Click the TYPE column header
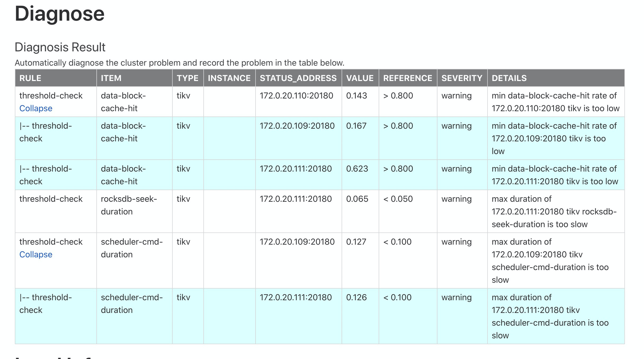Screen dimensions: 644x359 (x=187, y=78)
